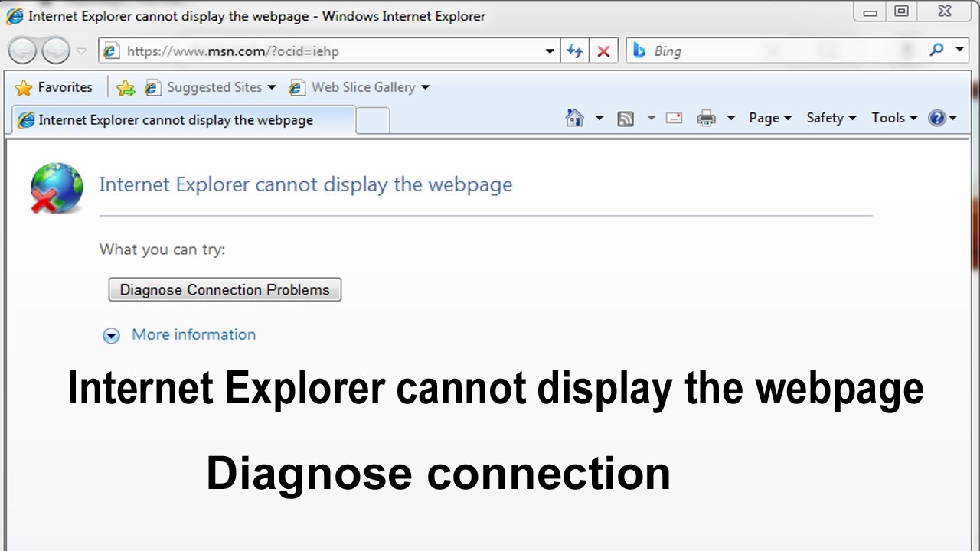Click the Print icon
The width and height of the screenshot is (980, 551).
(x=706, y=118)
